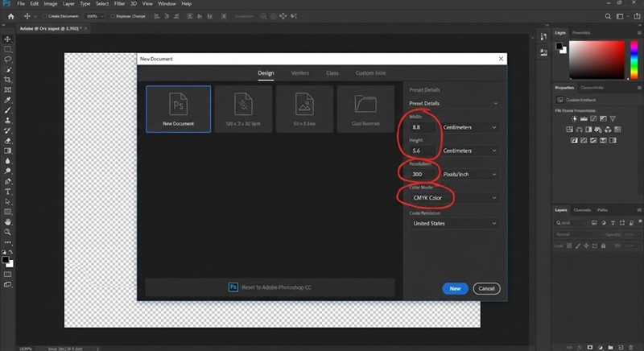
Task: Select the Crop tool
Action: pos(7,80)
